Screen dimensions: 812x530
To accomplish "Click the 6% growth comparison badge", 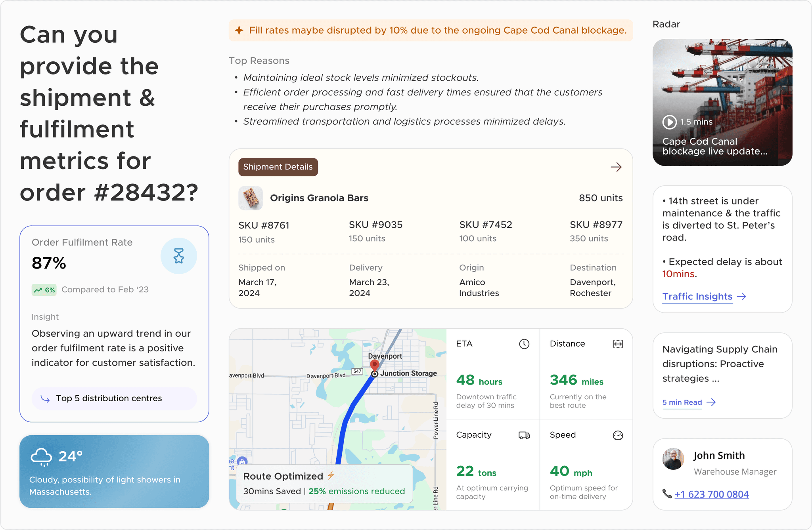I will tap(44, 290).
